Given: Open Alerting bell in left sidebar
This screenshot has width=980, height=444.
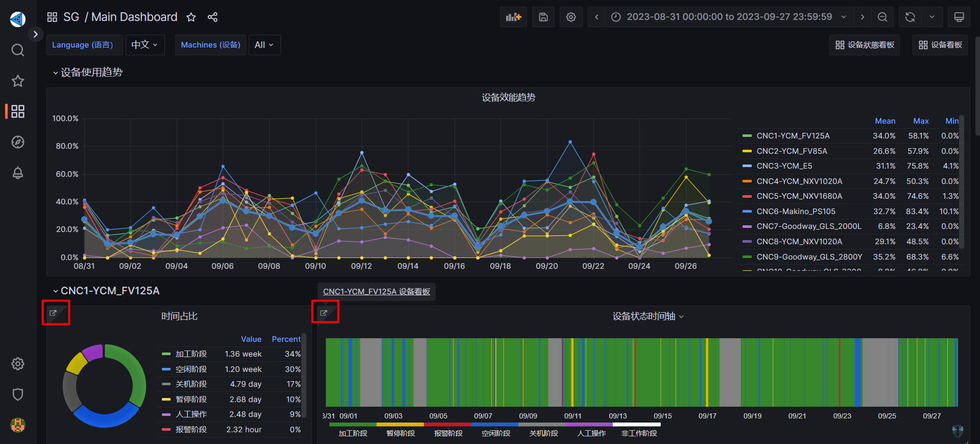Looking at the screenshot, I should click(18, 173).
